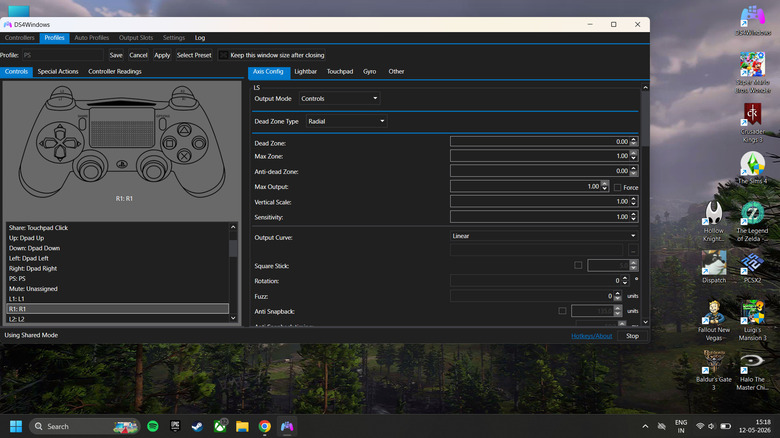Switch to the Auto Profiles tab

[92, 38]
